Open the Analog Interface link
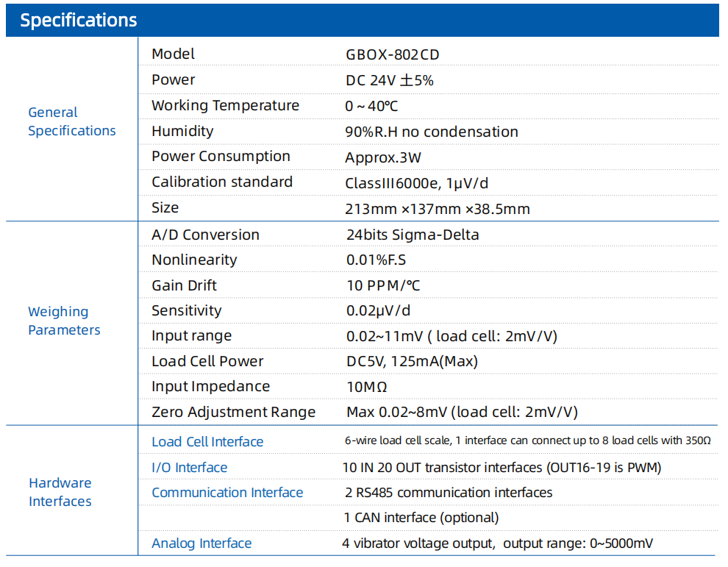Screen dimensions: 728x567 click(x=201, y=543)
